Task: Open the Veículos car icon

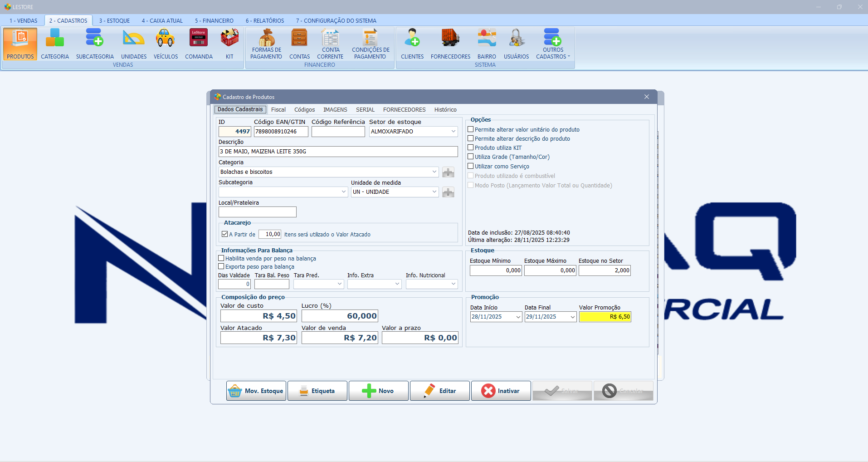Action: click(x=166, y=44)
